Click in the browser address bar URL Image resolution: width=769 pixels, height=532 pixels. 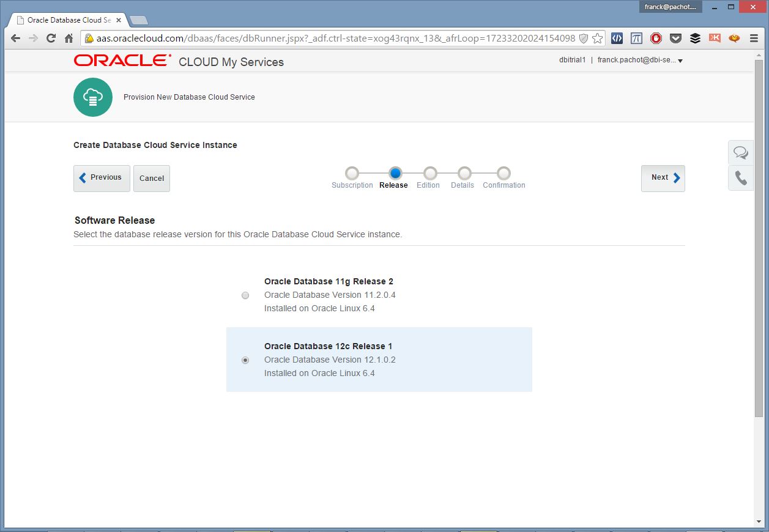point(335,38)
